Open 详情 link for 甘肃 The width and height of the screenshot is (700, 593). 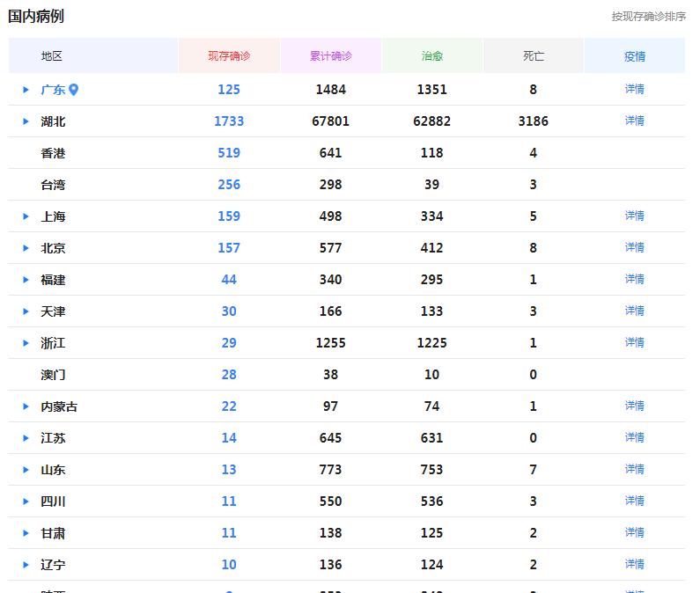point(634,532)
